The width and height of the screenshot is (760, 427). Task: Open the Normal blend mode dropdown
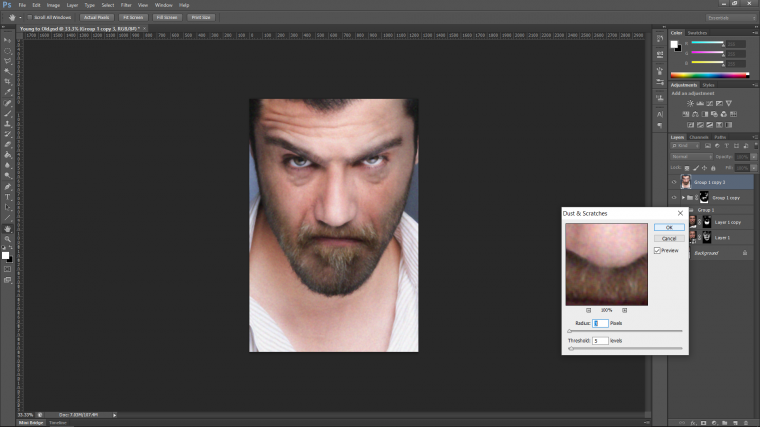692,157
